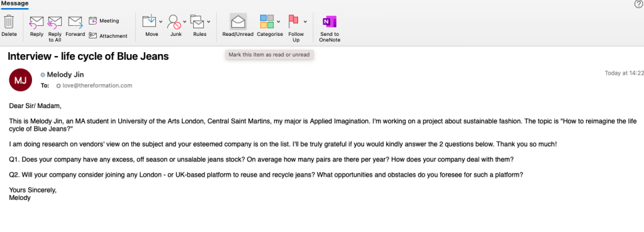Click the MJ sender avatar

pos(21,80)
